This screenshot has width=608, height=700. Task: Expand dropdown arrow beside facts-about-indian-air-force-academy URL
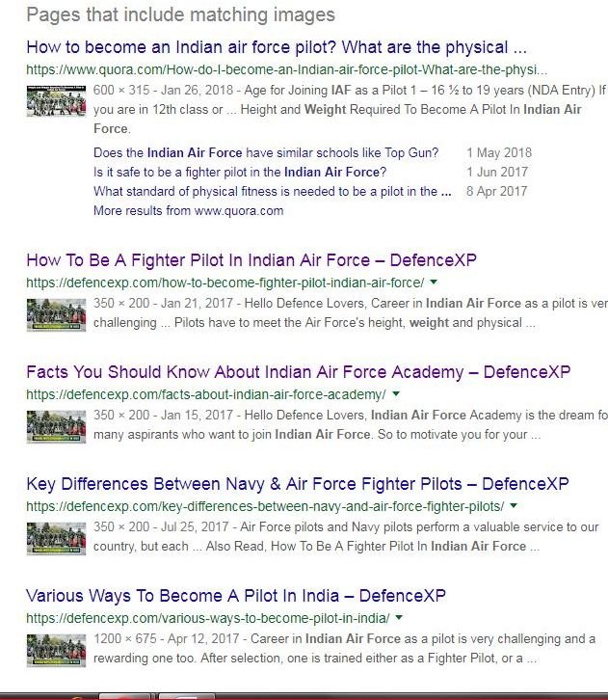[x=396, y=394]
